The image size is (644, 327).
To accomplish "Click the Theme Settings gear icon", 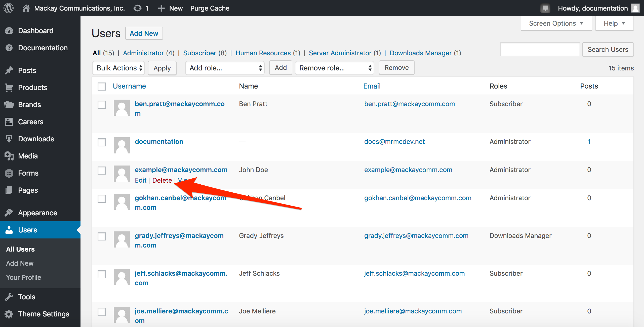I will (9, 314).
